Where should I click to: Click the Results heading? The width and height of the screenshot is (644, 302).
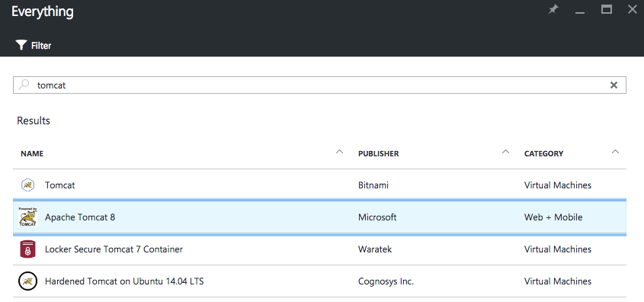34,120
